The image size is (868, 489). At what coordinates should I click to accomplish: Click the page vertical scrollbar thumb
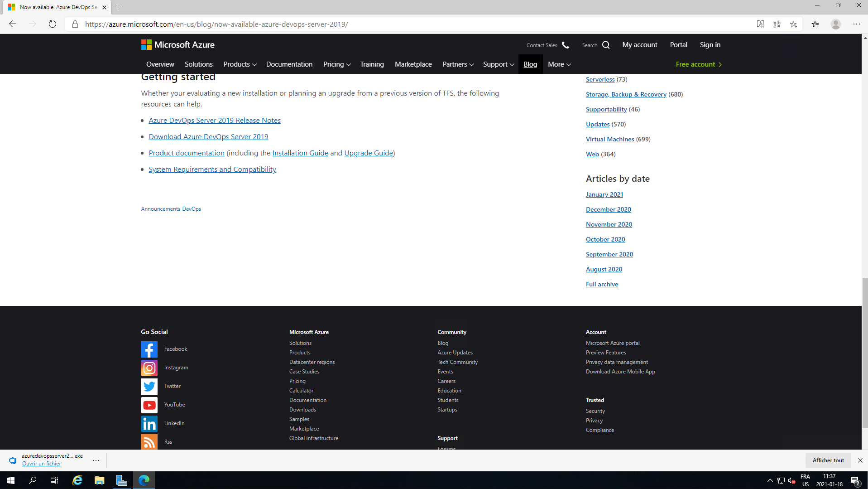[x=865, y=353]
